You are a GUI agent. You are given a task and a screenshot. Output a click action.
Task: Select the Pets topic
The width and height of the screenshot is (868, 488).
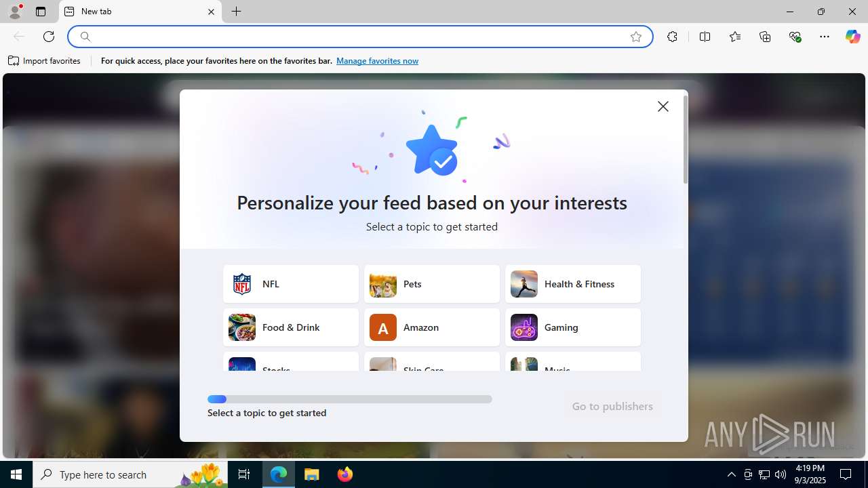(x=432, y=284)
